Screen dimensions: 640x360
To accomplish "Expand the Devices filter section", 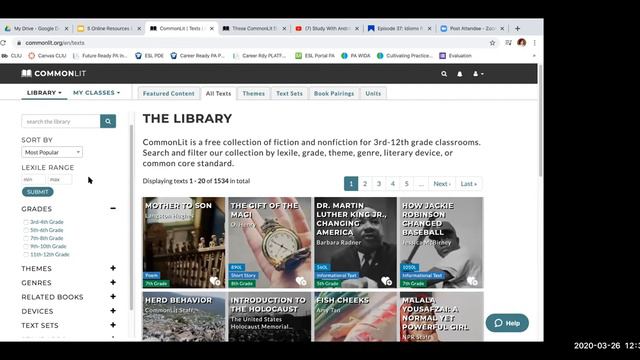I will tap(113, 311).
